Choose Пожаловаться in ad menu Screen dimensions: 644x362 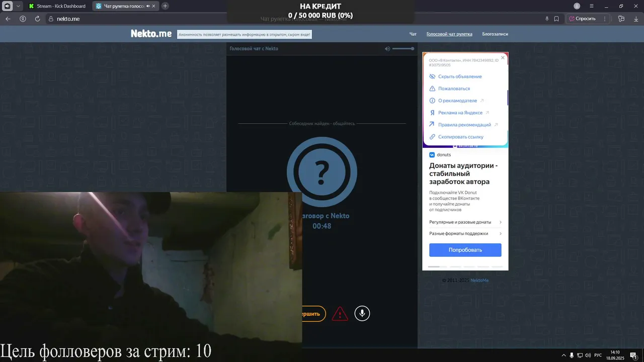click(x=449, y=88)
